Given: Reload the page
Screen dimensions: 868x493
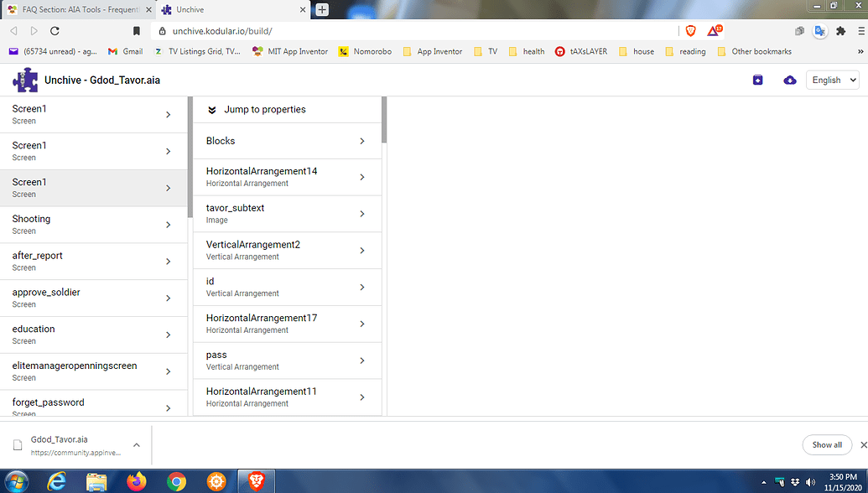Looking at the screenshot, I should (x=55, y=31).
